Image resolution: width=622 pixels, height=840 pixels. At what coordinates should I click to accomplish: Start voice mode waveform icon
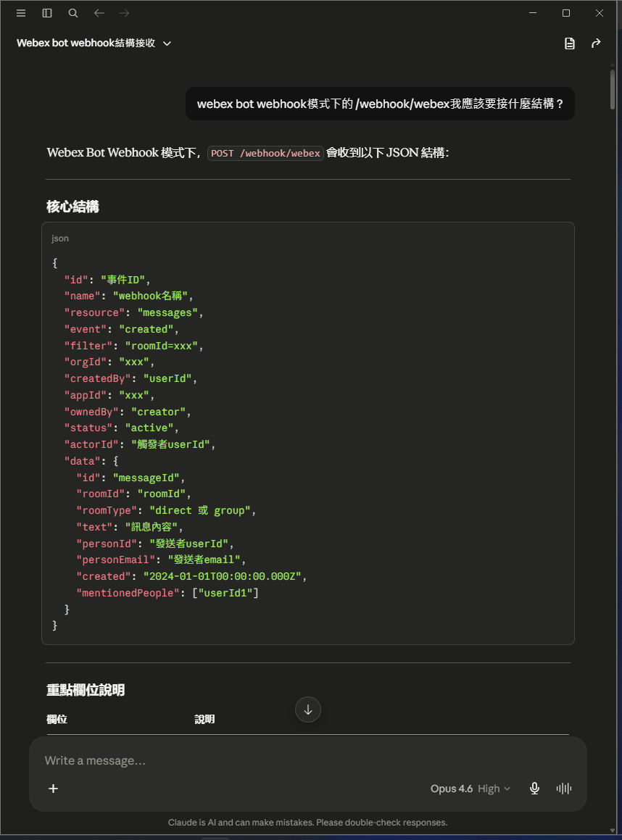tap(563, 789)
